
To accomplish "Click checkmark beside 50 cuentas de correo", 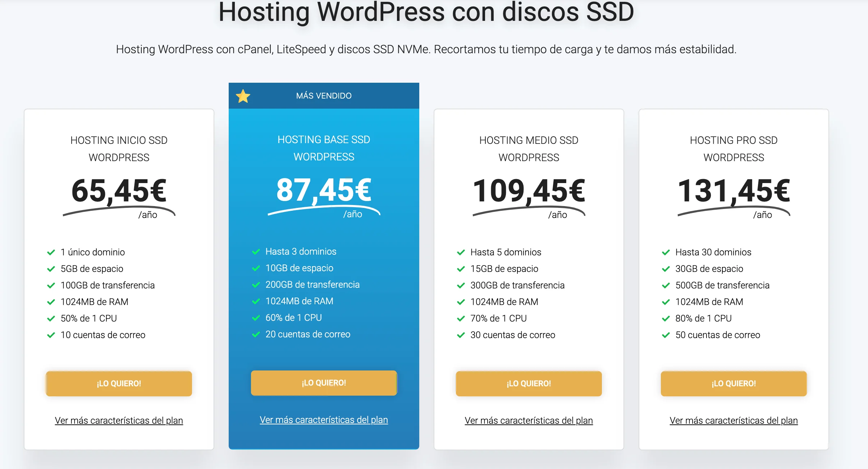I will [x=666, y=335].
